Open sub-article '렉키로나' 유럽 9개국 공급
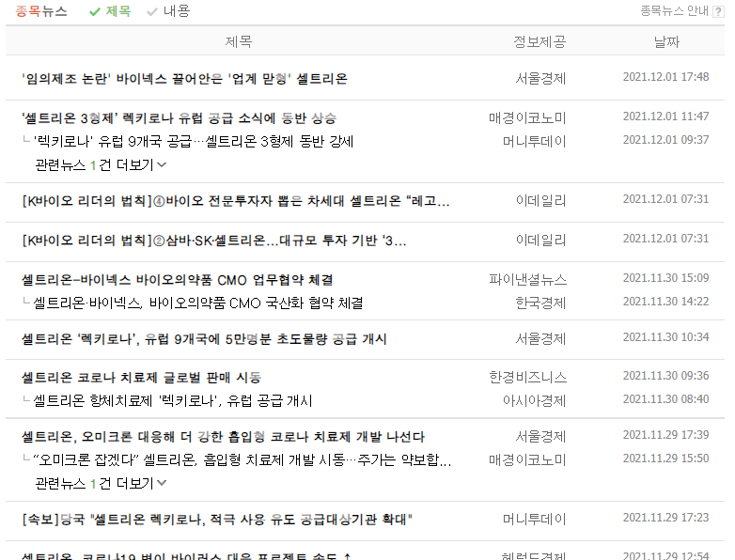Screen dimensions: 735x560 [193, 142]
